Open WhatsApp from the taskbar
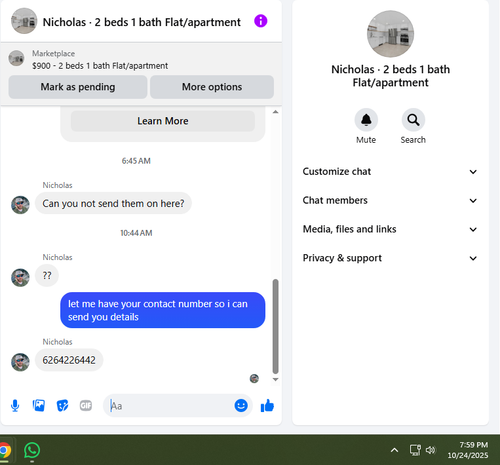Screen dimensions: 500x465 tap(32, 450)
